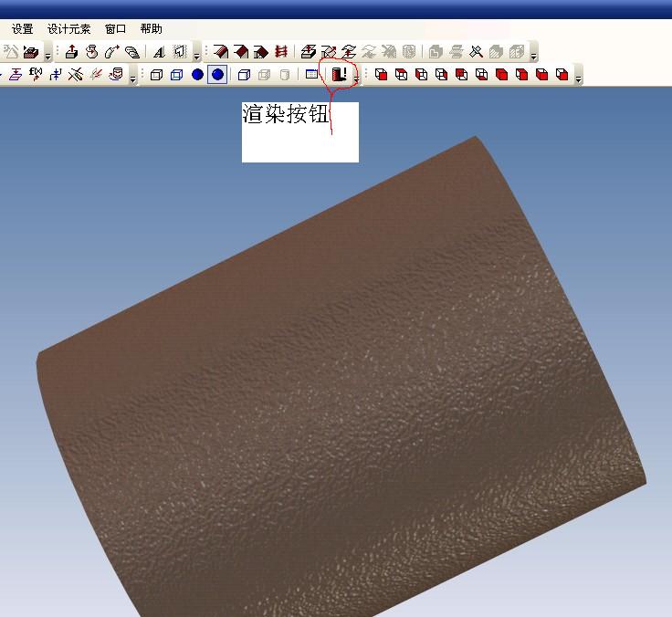Click the database cylinder with arrow icon

click(x=116, y=75)
